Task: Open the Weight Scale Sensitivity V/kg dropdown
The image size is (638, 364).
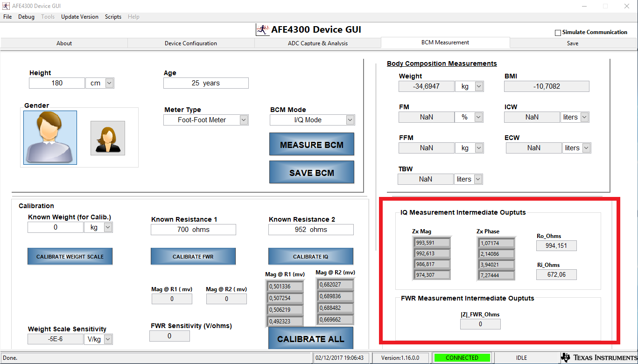Action: coord(108,339)
